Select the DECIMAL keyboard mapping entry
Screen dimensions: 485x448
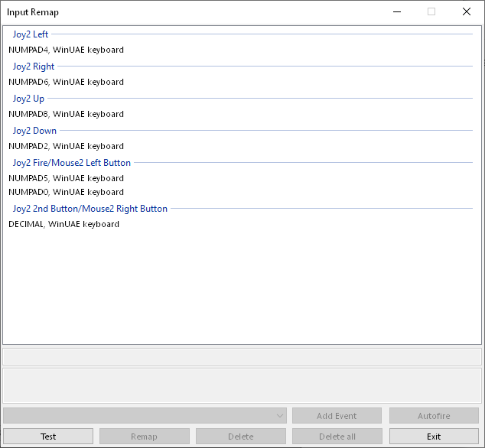[63, 224]
